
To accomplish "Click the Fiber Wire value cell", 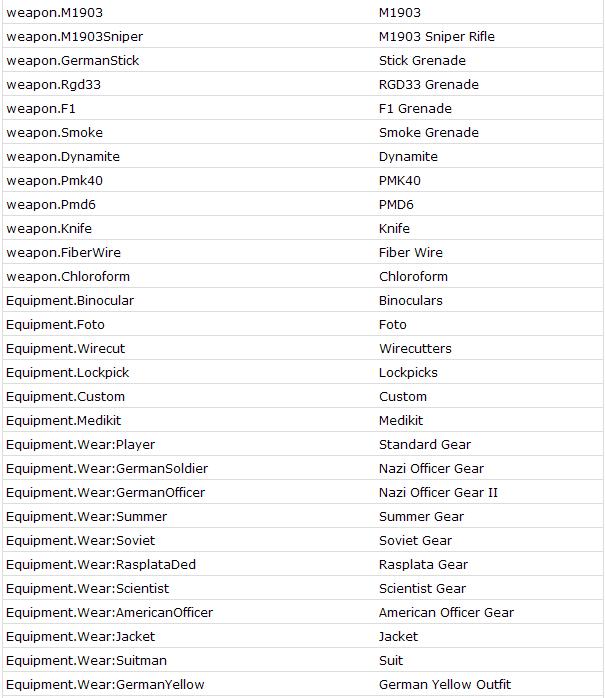I will 410,253.
